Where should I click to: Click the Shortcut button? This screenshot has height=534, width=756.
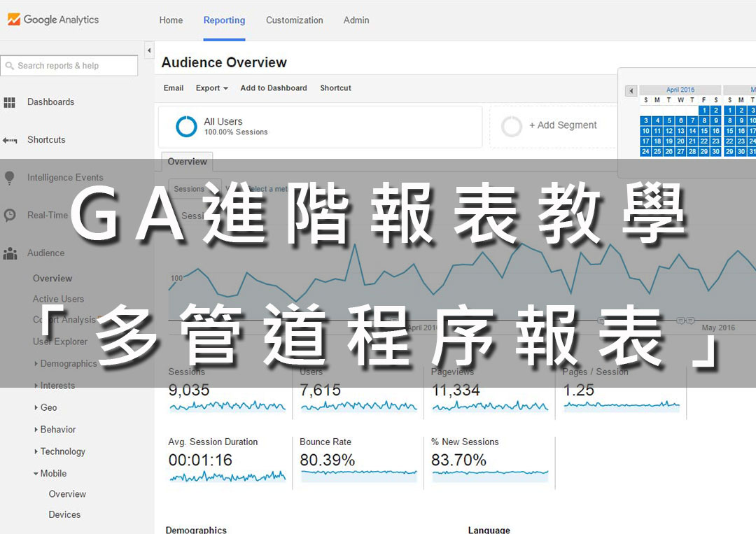pos(335,87)
